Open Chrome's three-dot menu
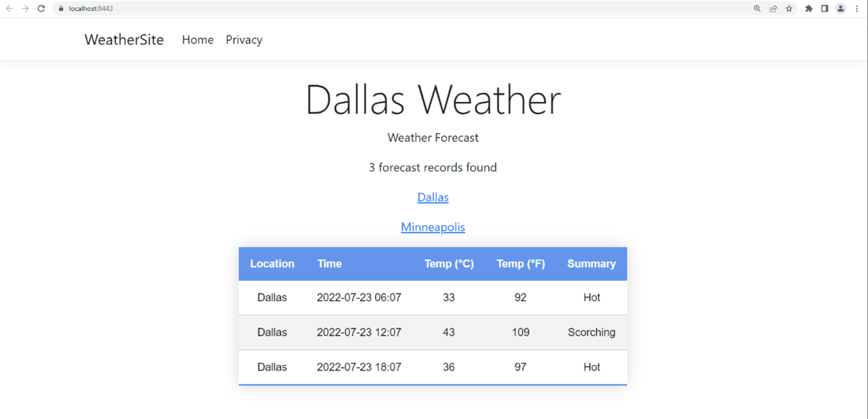This screenshot has height=419, width=868. [856, 8]
